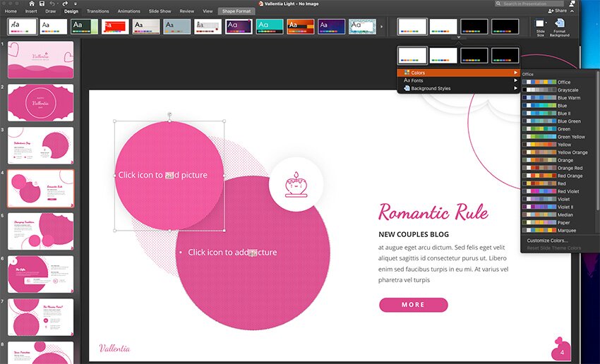The image size is (600, 364).
Task: Click the Redo arrow icon
Action: 64,4
